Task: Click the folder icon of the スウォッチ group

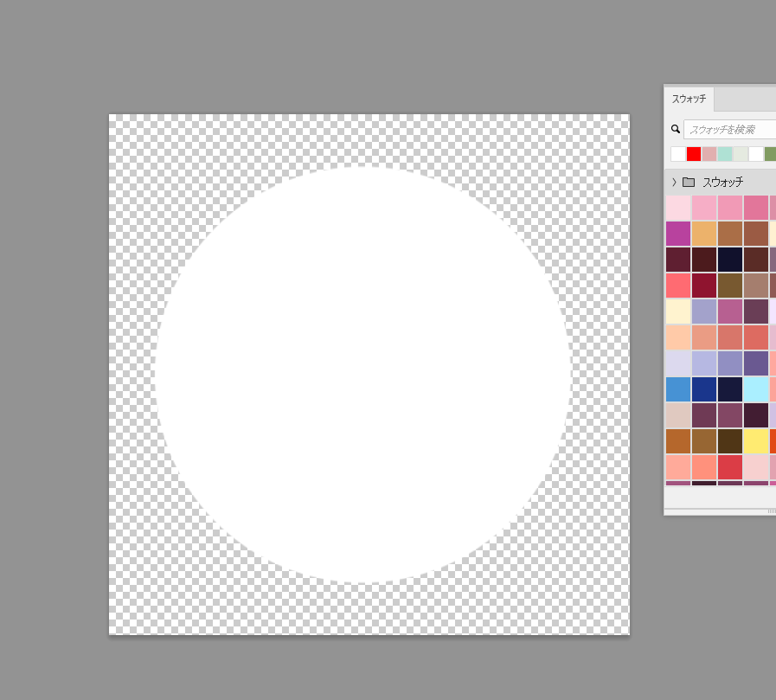Action: [x=689, y=183]
